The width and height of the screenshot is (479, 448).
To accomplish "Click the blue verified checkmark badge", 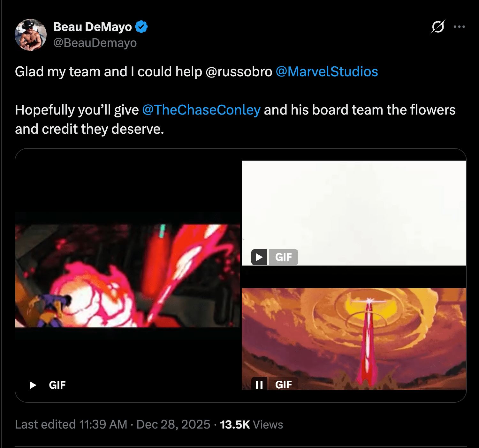I will [141, 27].
